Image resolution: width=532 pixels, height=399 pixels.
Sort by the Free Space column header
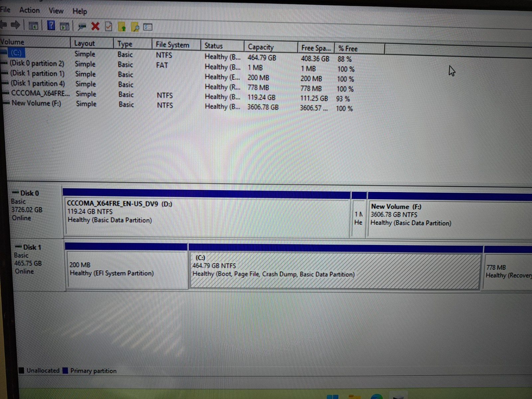[x=316, y=48]
